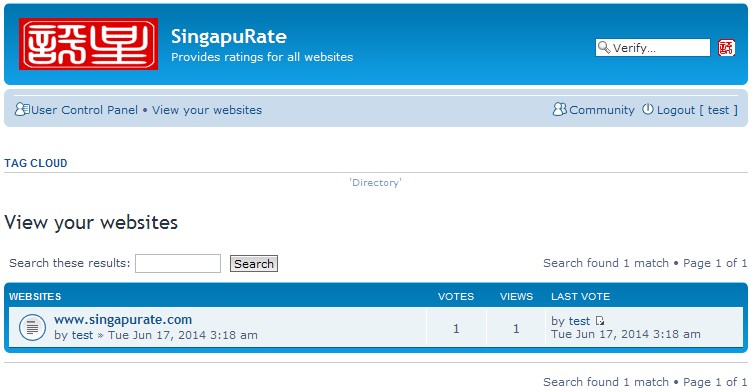Image resolution: width=753 pixels, height=392 pixels.
Task: Click the VIEWS column header
Action: [x=516, y=296]
